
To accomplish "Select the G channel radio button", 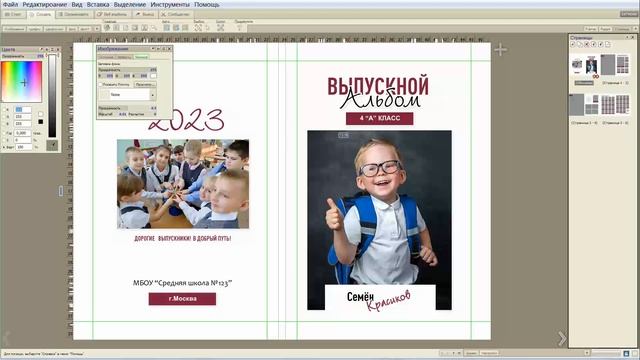I will [x=4, y=117].
